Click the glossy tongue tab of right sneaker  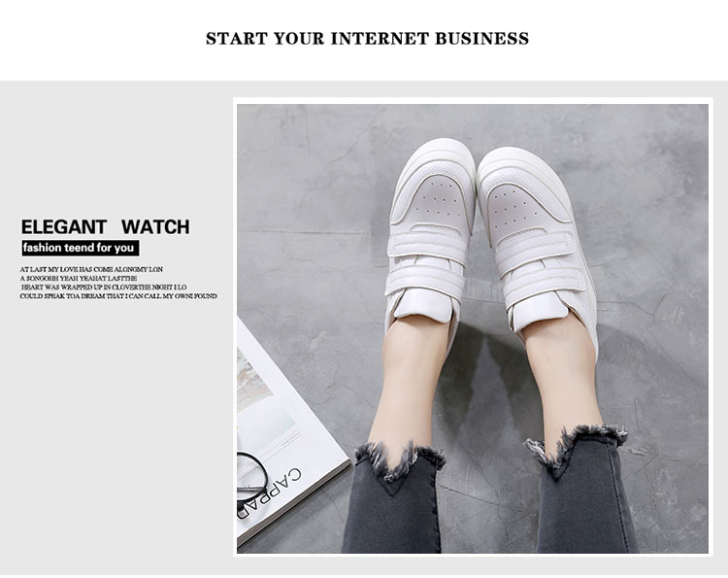539,313
